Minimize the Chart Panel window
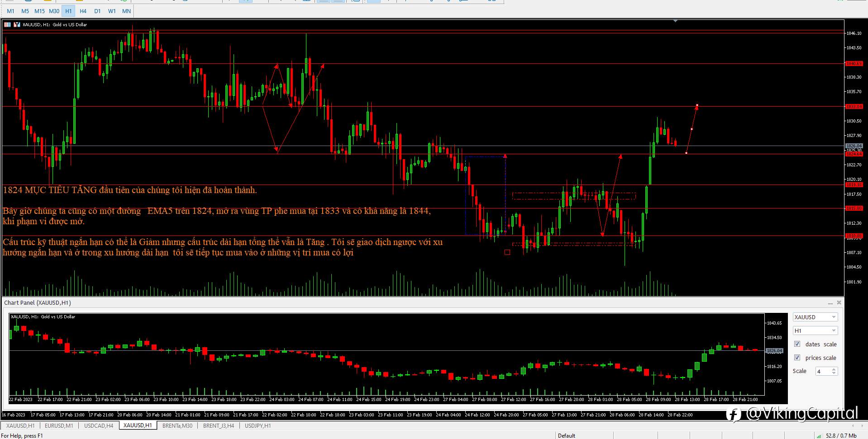868x439 pixels. coord(830,303)
